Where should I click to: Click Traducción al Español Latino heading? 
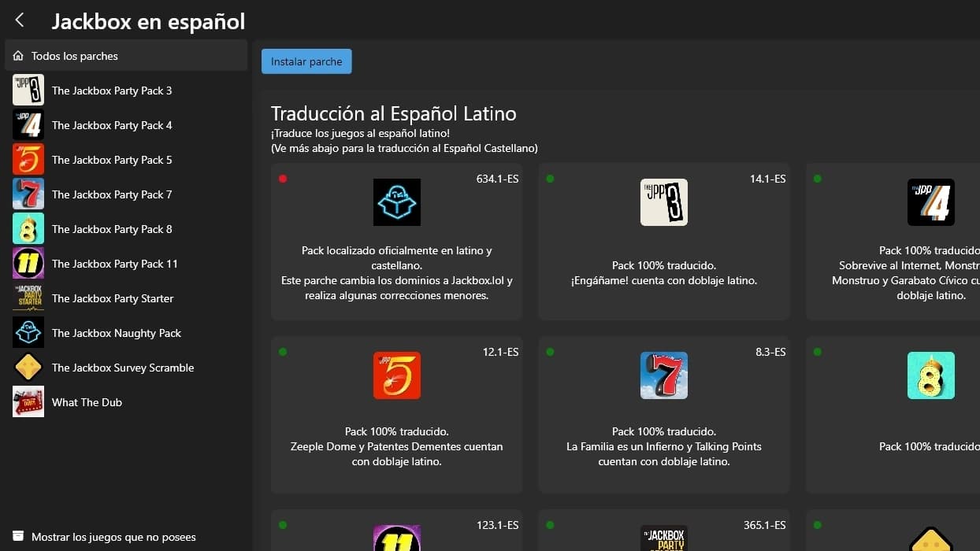click(x=394, y=113)
